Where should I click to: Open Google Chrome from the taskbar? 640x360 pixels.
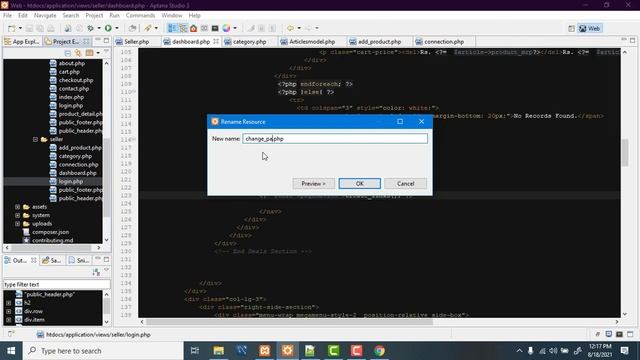[x=379, y=351]
